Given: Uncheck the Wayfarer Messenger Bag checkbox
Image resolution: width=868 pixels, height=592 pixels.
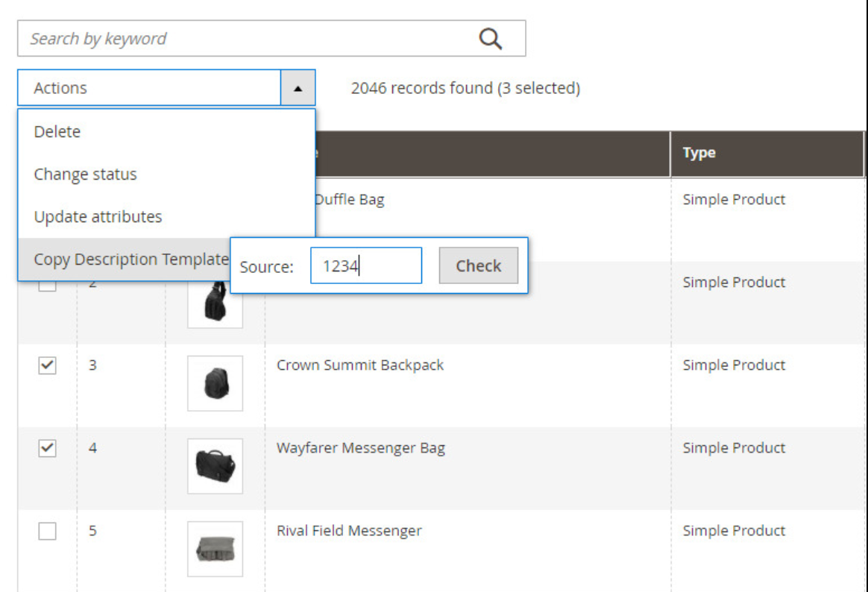Looking at the screenshot, I should point(47,449).
